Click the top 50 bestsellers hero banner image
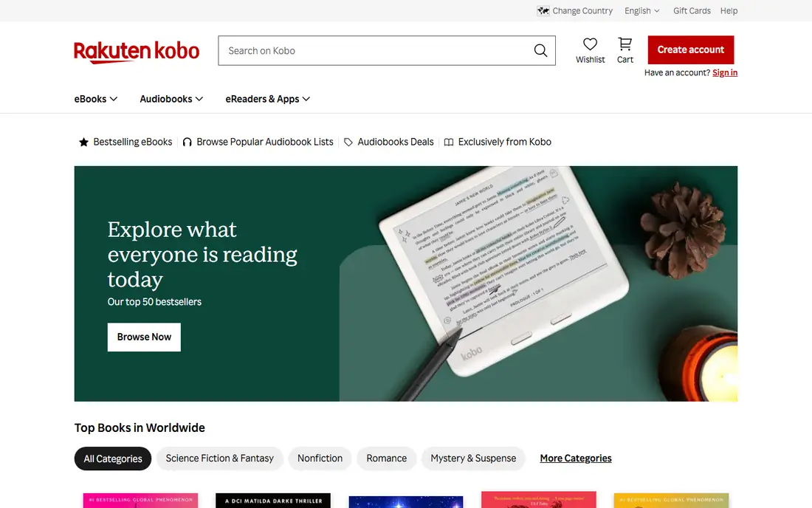The height and width of the screenshot is (508, 812). [405, 284]
